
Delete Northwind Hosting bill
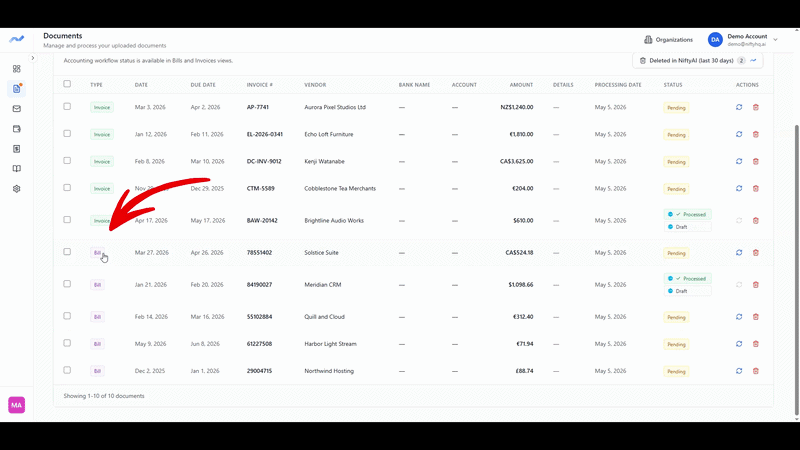point(756,371)
